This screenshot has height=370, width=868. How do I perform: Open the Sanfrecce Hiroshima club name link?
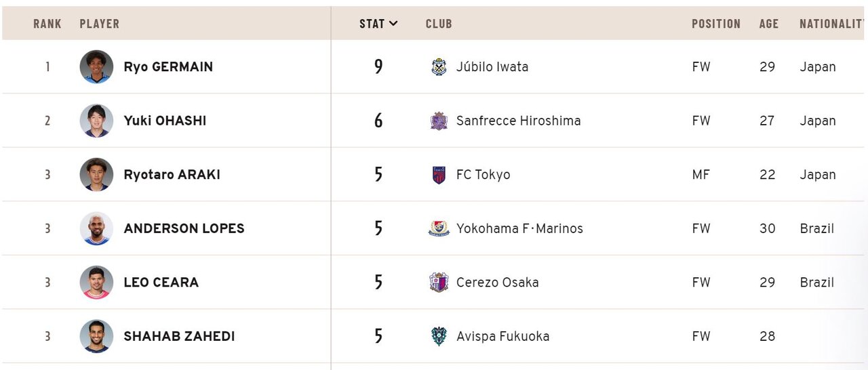pos(518,121)
